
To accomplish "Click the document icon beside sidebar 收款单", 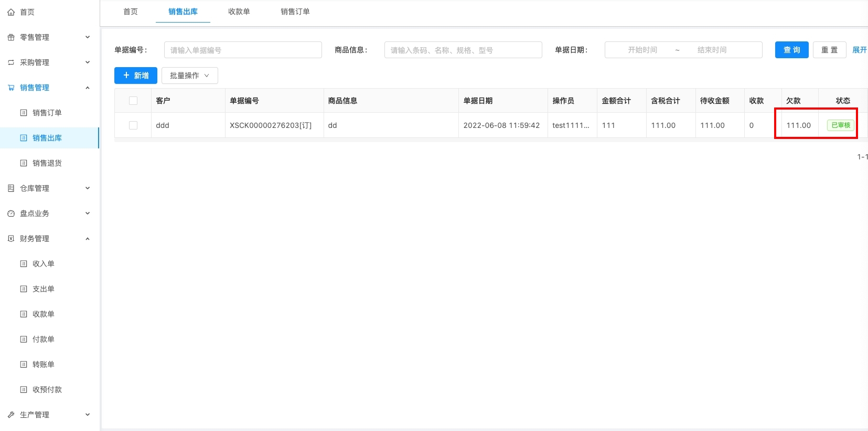I will (24, 314).
